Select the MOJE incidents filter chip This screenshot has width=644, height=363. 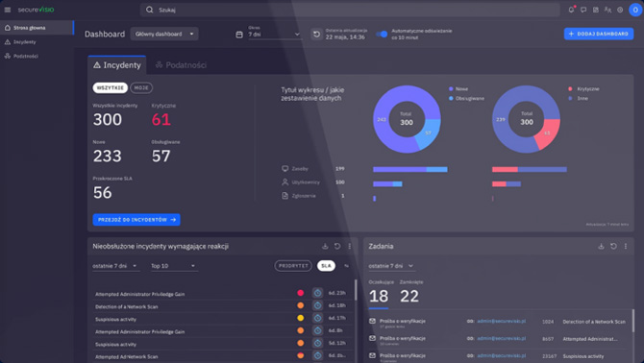point(141,87)
